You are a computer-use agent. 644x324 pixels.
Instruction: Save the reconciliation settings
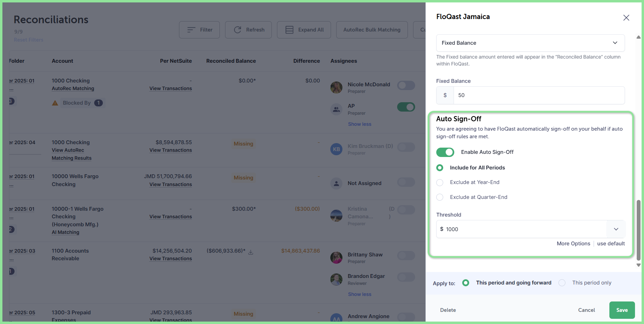coord(622,310)
